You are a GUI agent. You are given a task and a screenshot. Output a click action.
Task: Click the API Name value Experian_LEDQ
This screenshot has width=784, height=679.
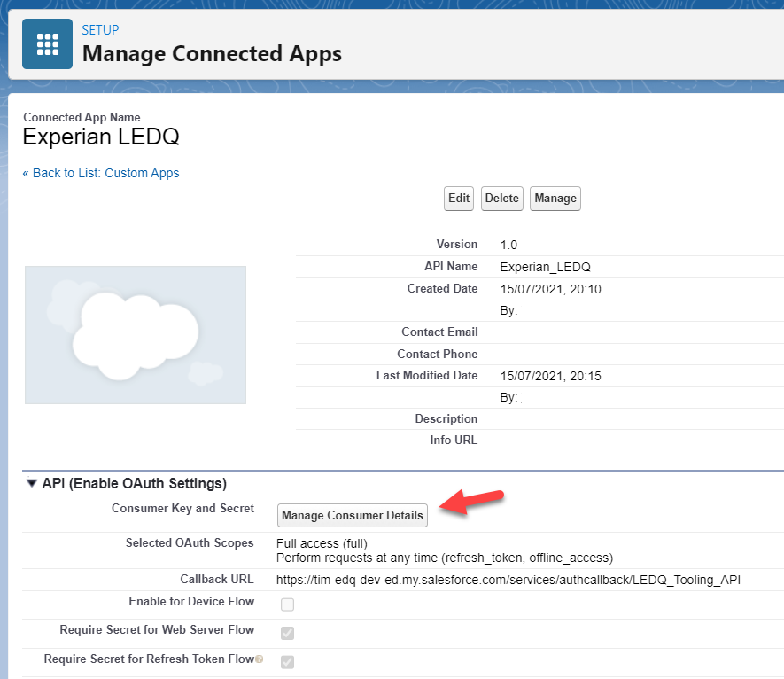tap(546, 267)
